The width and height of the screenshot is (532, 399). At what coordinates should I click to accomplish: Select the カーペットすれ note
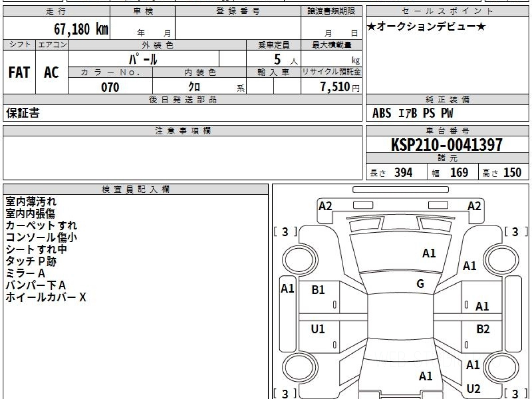click(x=41, y=225)
